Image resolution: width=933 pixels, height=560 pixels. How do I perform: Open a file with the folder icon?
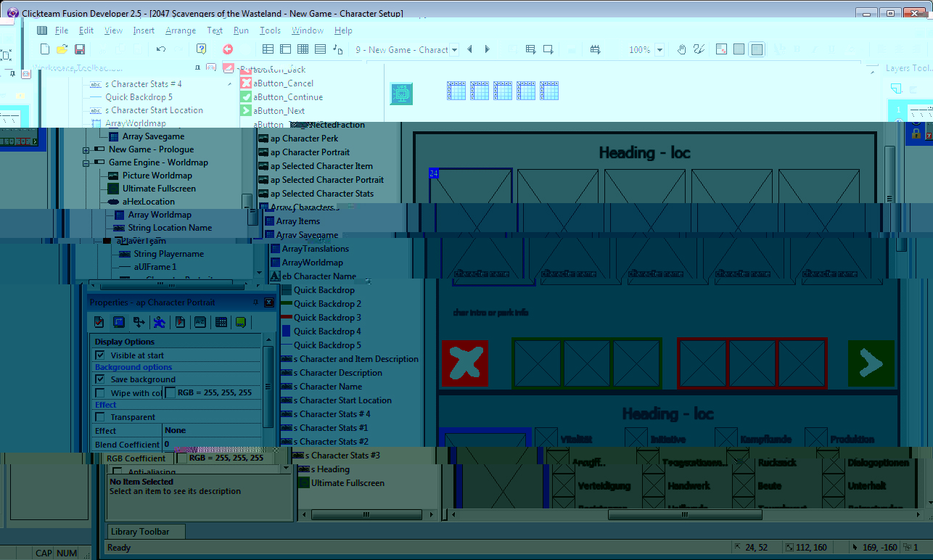pyautogui.click(x=62, y=49)
